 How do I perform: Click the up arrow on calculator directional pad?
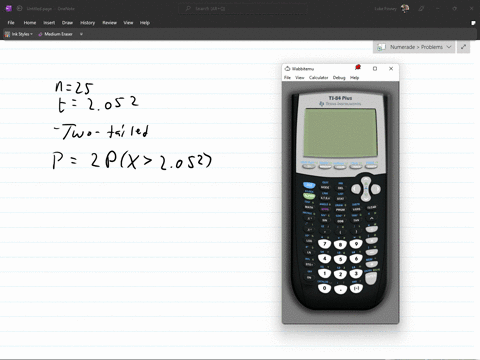point(366,181)
